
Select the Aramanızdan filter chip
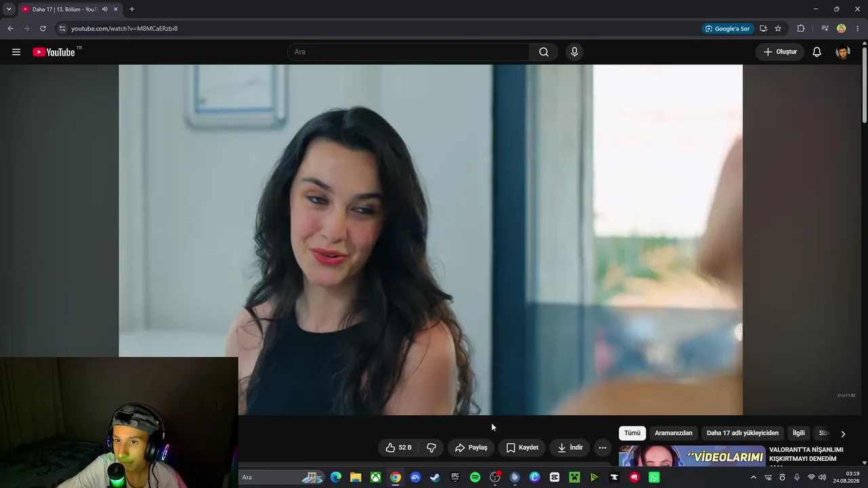[x=673, y=433]
